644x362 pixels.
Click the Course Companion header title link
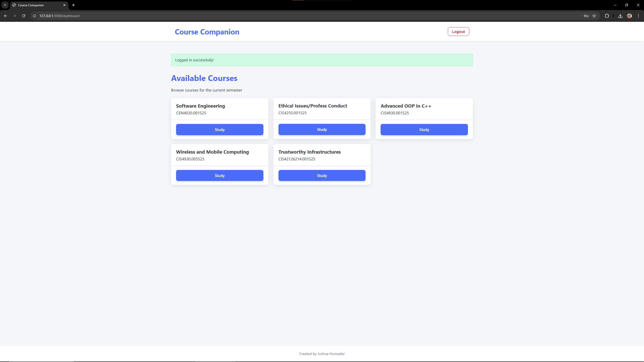207,32
